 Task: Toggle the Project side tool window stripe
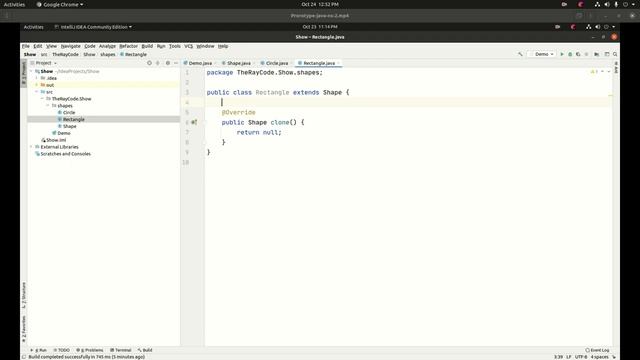click(24, 73)
